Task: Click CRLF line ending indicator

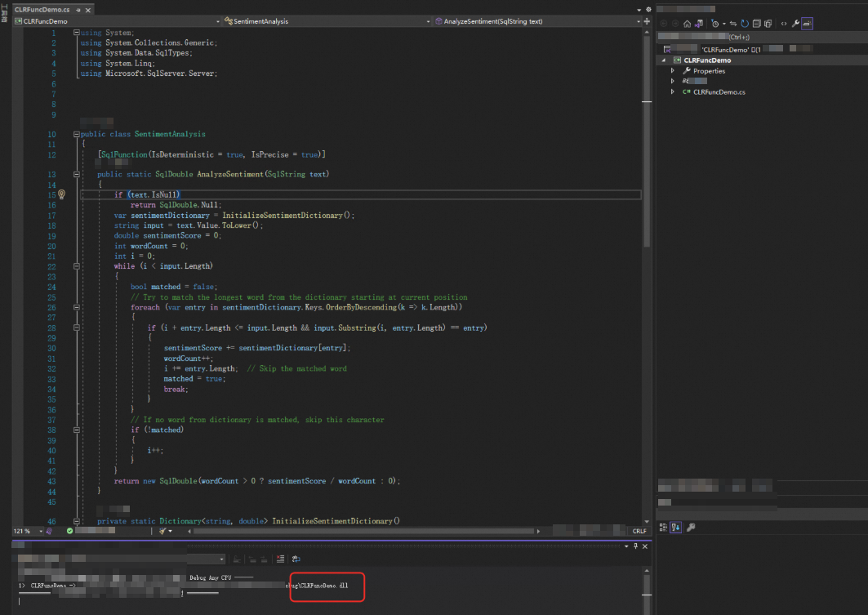Action: click(x=639, y=531)
